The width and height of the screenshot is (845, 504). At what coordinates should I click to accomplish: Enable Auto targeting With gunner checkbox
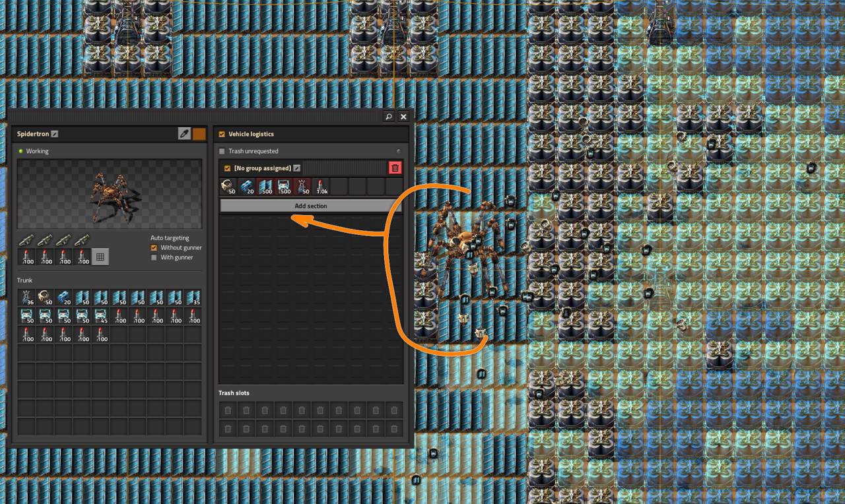(154, 257)
